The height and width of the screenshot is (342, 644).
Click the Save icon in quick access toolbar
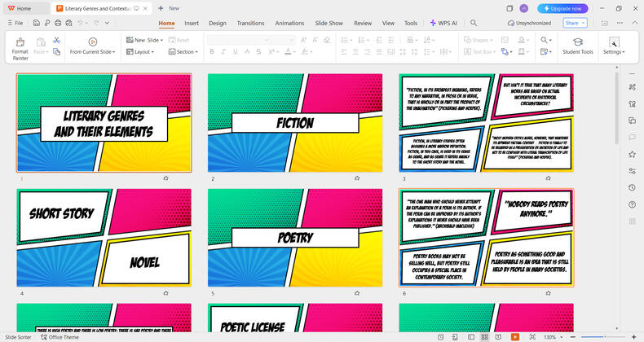pyautogui.click(x=37, y=23)
